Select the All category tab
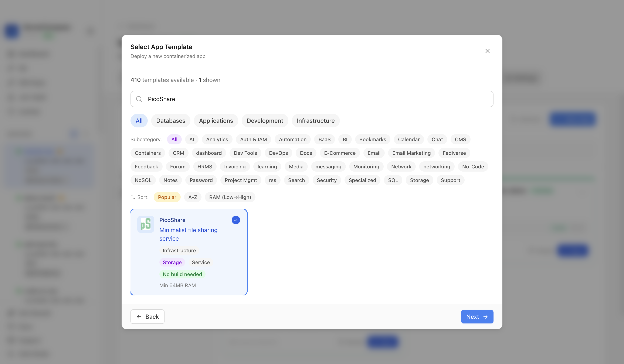Viewport: 624px width, 364px height. (x=139, y=121)
